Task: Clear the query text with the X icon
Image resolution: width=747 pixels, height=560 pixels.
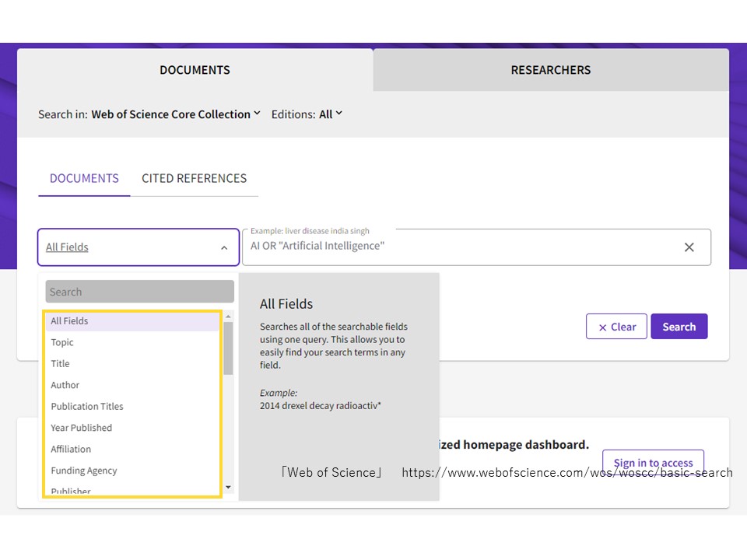Action: 689,247
